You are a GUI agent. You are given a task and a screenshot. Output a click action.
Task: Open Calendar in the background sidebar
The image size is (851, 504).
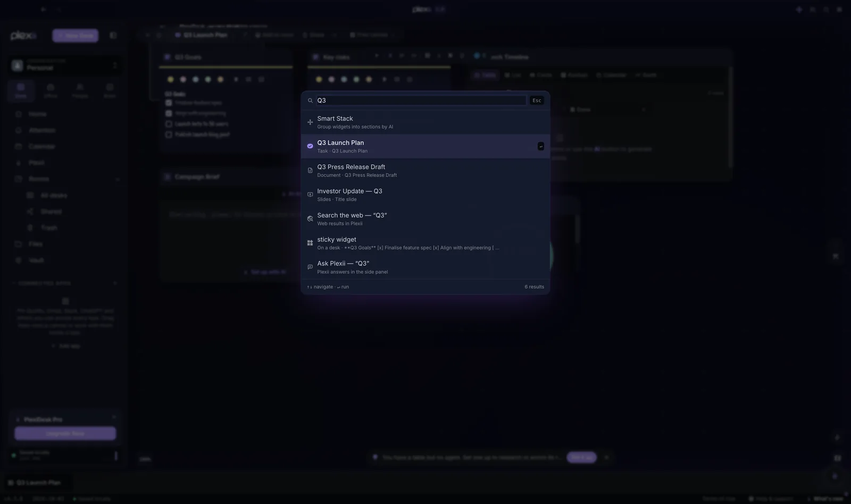pos(41,147)
